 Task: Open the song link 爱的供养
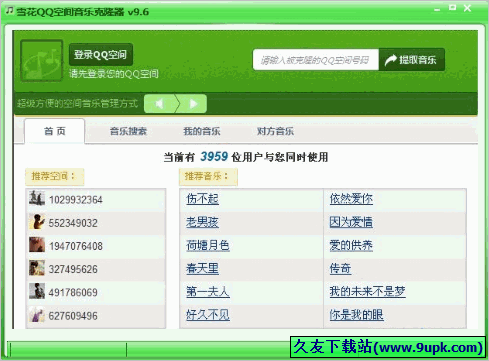[x=351, y=245]
